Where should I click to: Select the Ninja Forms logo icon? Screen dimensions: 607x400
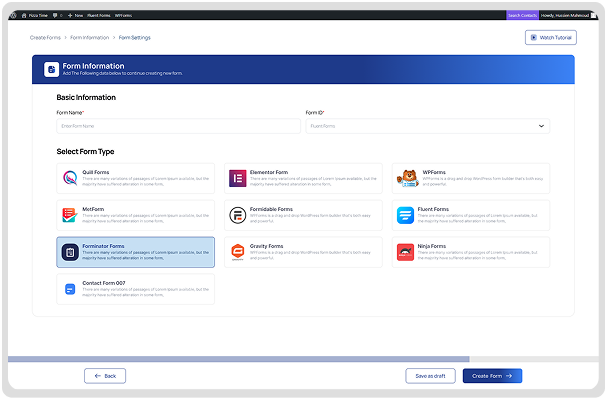coord(405,252)
